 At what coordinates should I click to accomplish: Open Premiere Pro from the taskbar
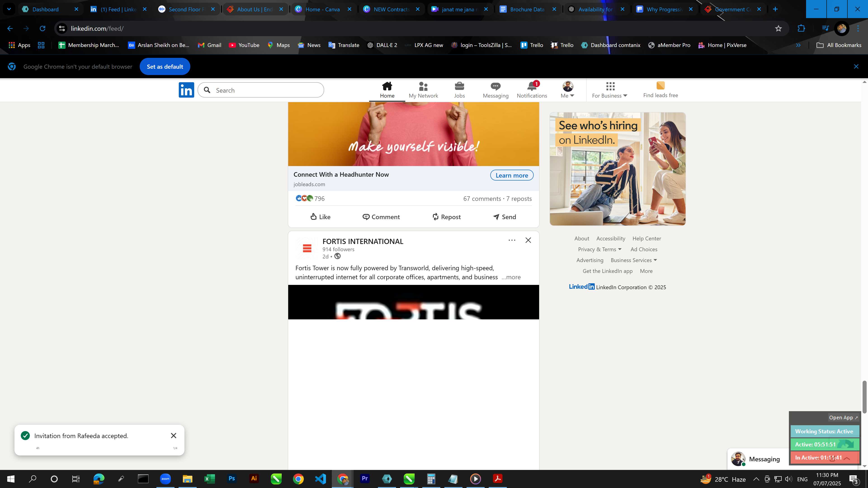tap(365, 479)
